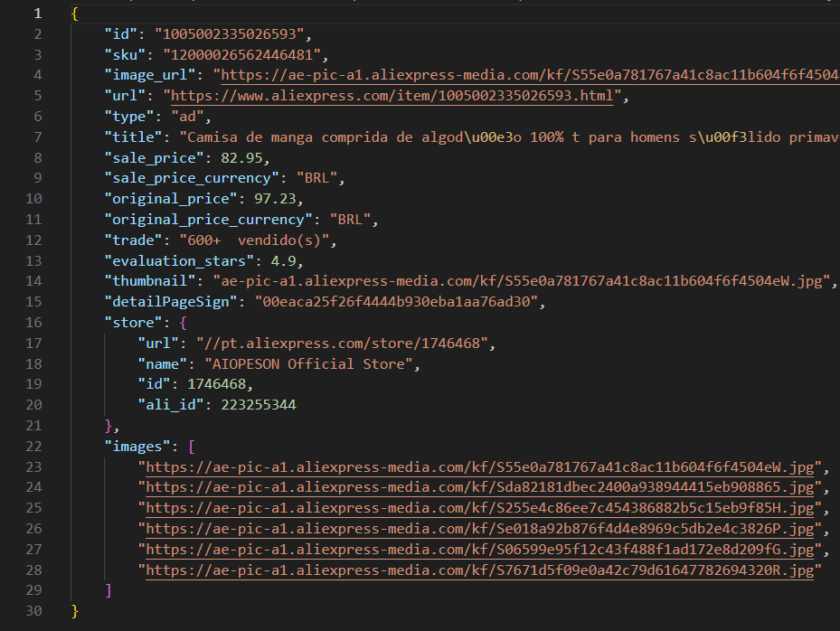Click the original_price_currency value "BRL" on line 11
The image size is (840, 631).
pos(350,220)
